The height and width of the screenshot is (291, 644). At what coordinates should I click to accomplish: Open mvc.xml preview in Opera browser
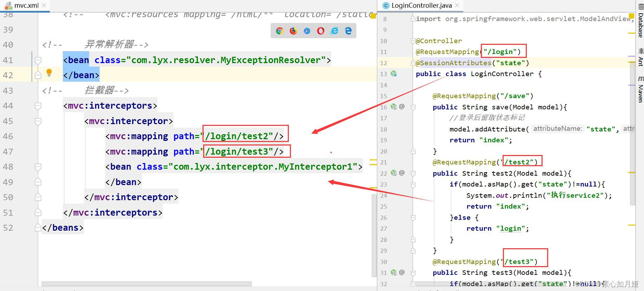(x=321, y=31)
